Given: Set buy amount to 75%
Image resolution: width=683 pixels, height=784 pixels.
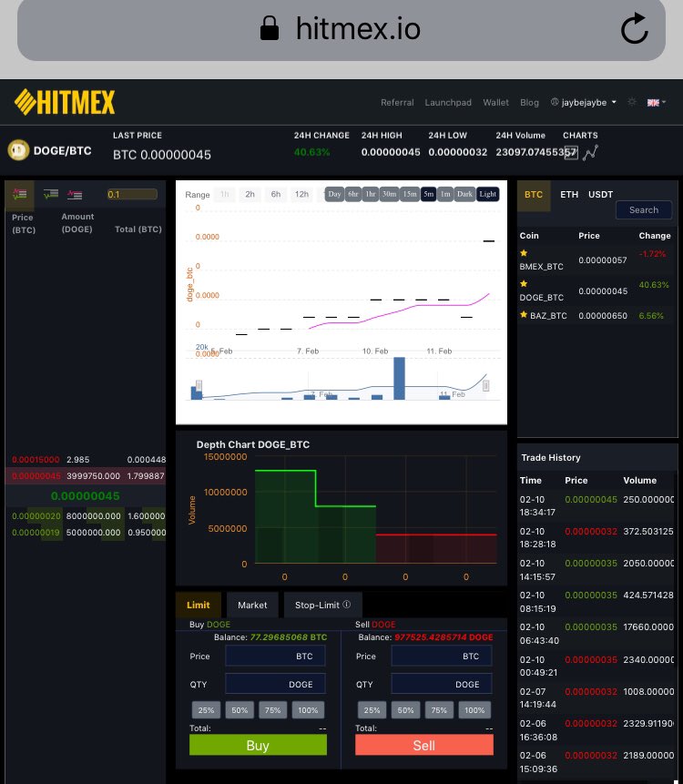Looking at the screenshot, I should pyautogui.click(x=272, y=710).
